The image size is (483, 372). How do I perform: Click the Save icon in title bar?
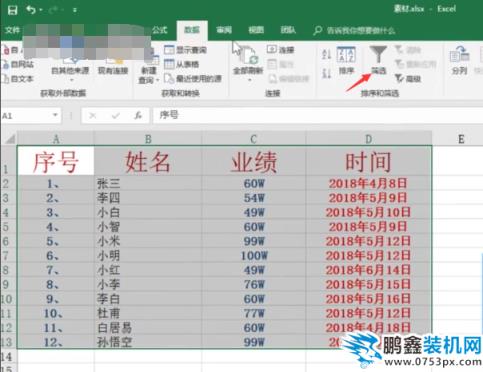[x=12, y=10]
